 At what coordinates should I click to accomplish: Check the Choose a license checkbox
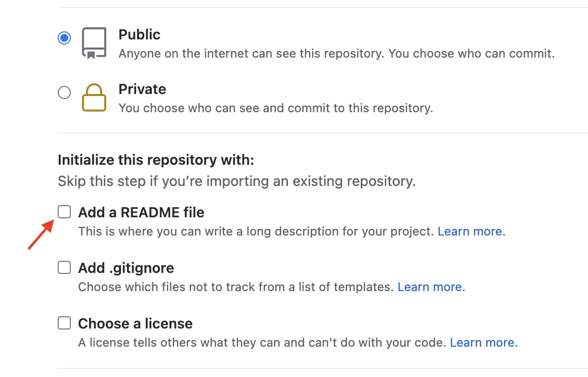click(64, 323)
